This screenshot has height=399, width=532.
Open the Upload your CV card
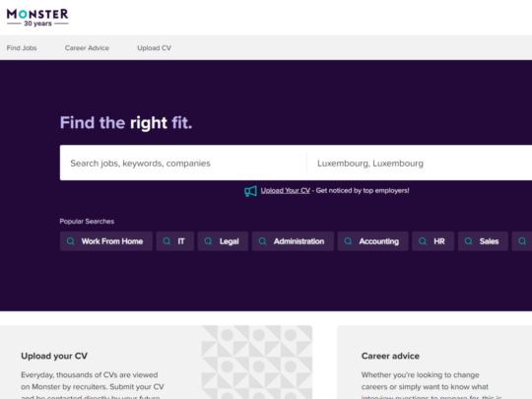point(156,362)
